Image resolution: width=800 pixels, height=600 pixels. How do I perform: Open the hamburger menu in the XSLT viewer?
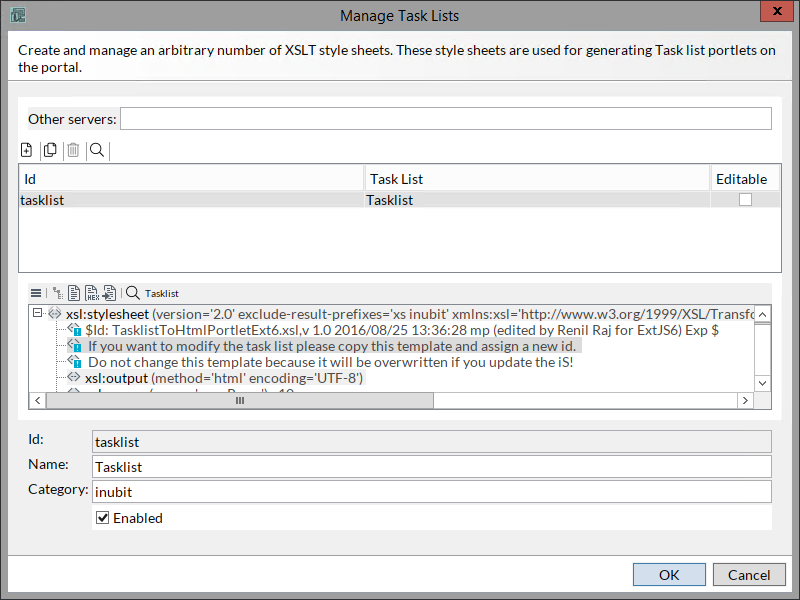click(x=36, y=293)
